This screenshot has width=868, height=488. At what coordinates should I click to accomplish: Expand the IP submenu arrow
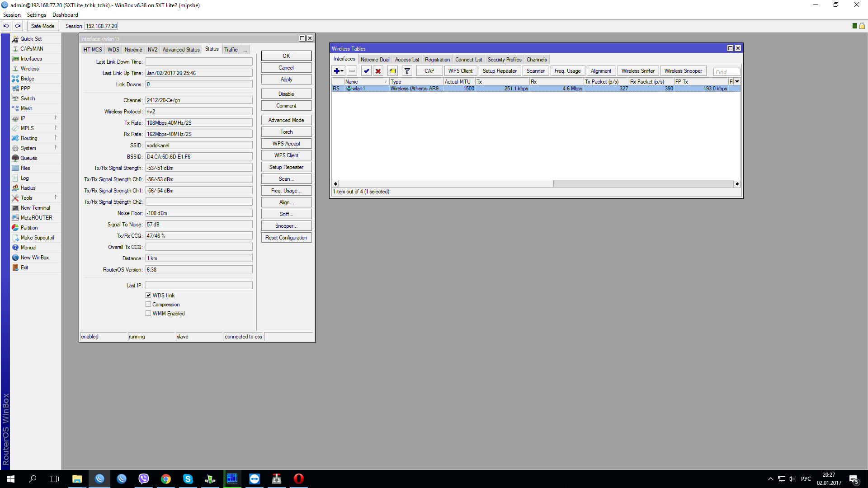56,118
